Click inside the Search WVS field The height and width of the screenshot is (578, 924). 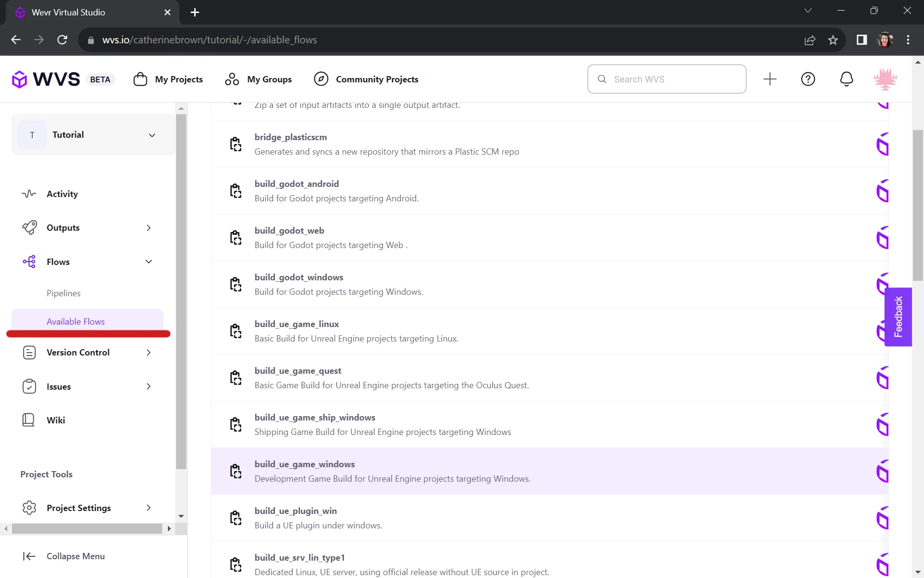667,79
